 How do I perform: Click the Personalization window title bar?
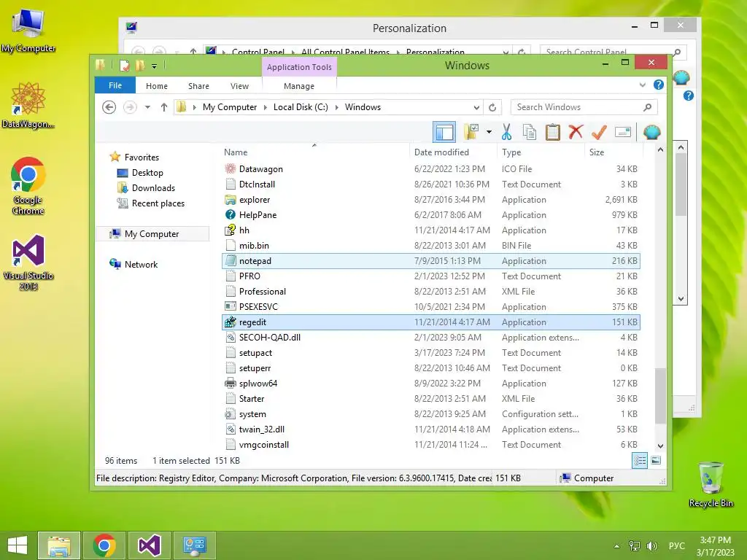click(409, 28)
